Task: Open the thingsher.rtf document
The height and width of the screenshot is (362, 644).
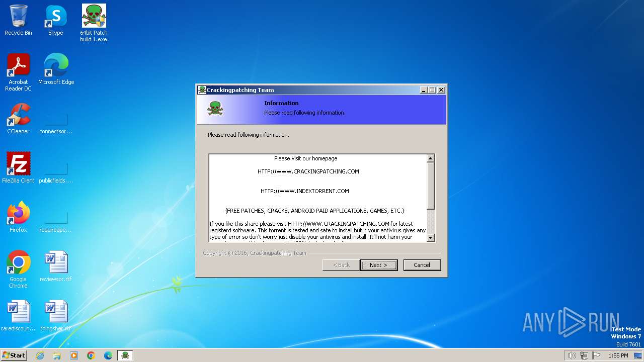Action: [x=56, y=316]
